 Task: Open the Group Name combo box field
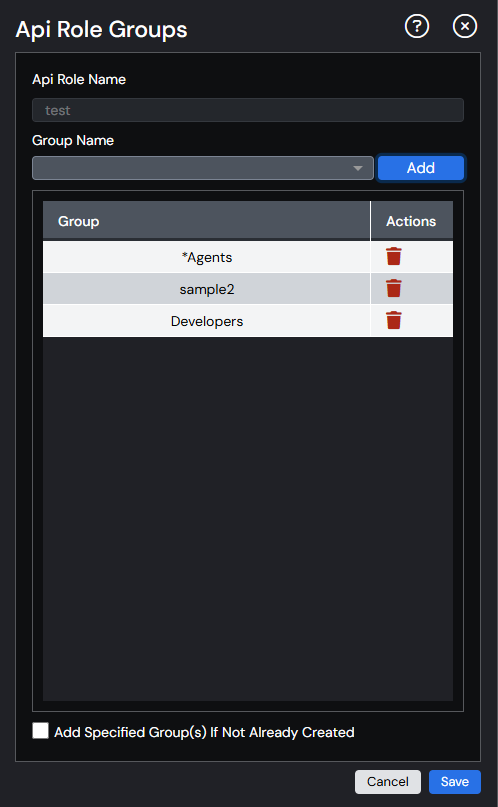click(x=203, y=168)
